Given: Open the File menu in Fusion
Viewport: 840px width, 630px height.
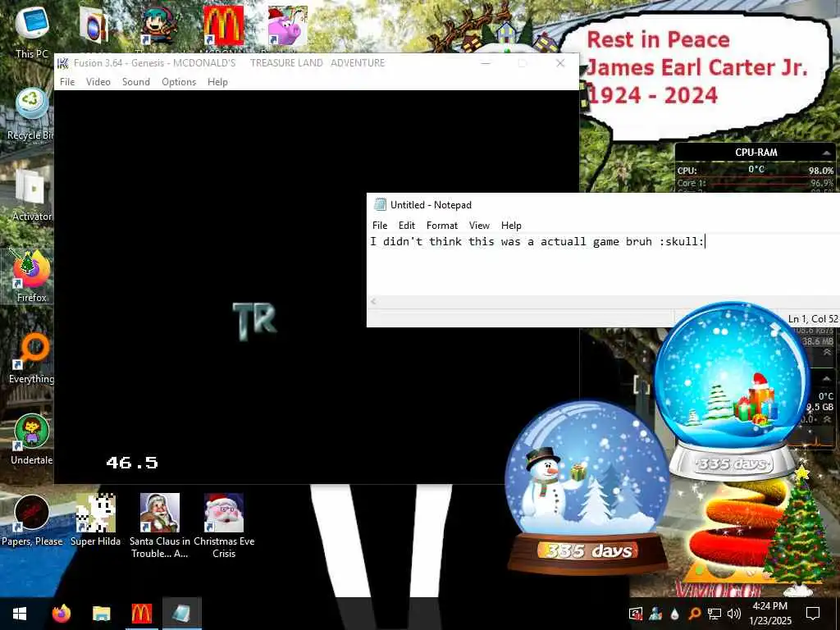Looking at the screenshot, I should (x=67, y=81).
